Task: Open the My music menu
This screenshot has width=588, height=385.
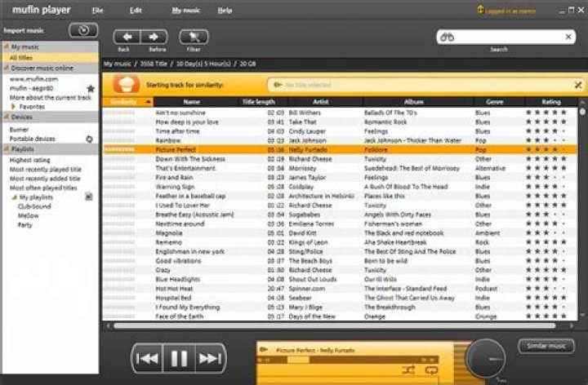Action: pyautogui.click(x=185, y=11)
